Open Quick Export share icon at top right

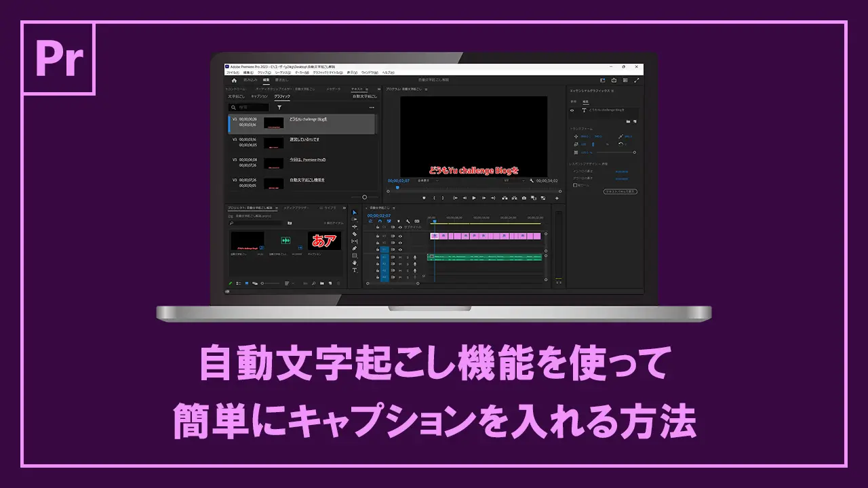tap(614, 80)
